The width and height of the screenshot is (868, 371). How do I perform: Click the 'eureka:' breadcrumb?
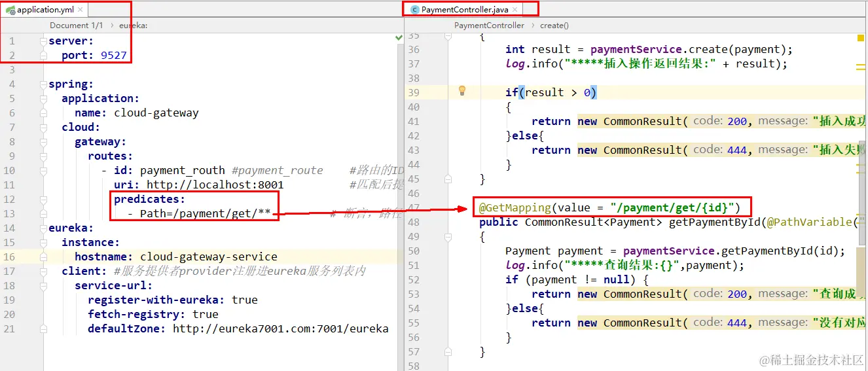click(x=134, y=26)
